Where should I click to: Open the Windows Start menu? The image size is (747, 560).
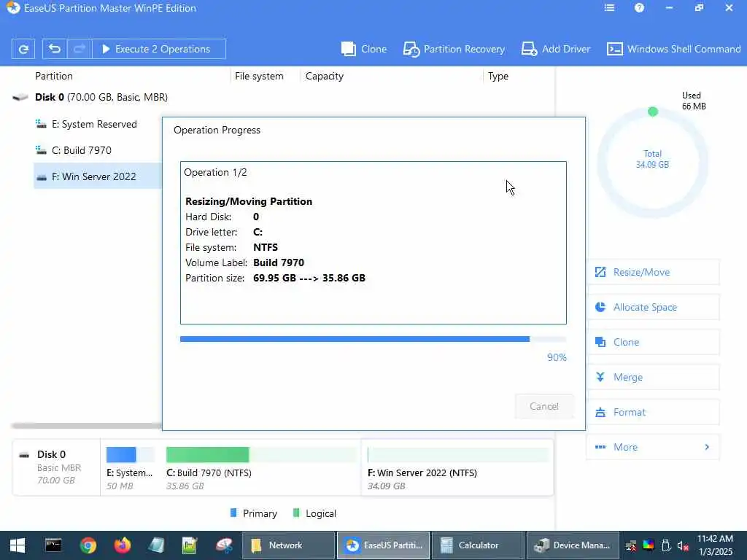pos(18,545)
